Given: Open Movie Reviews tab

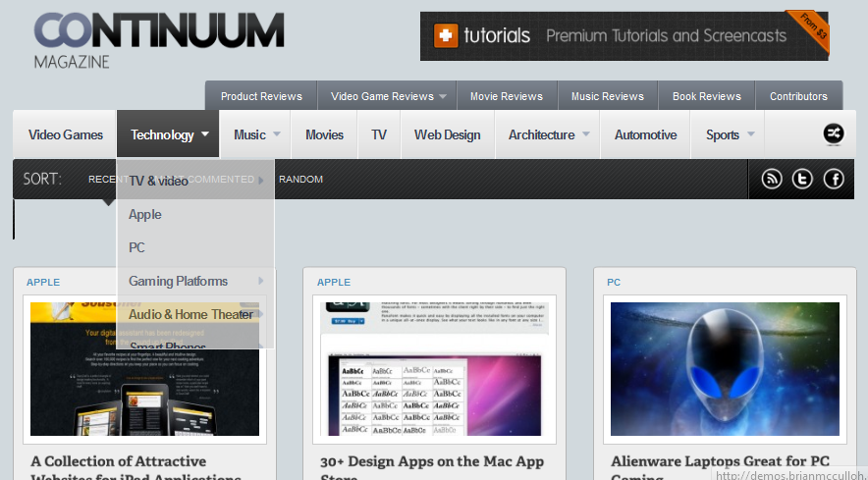Looking at the screenshot, I should pos(507,96).
